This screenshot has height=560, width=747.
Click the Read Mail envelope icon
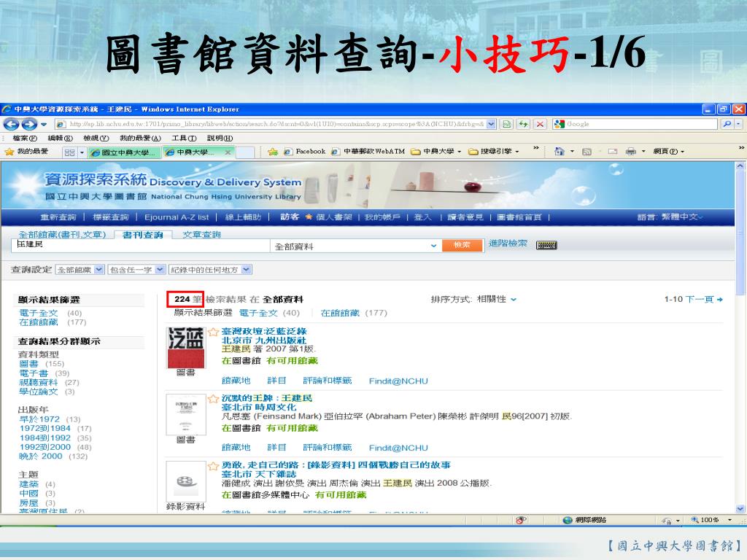point(613,152)
